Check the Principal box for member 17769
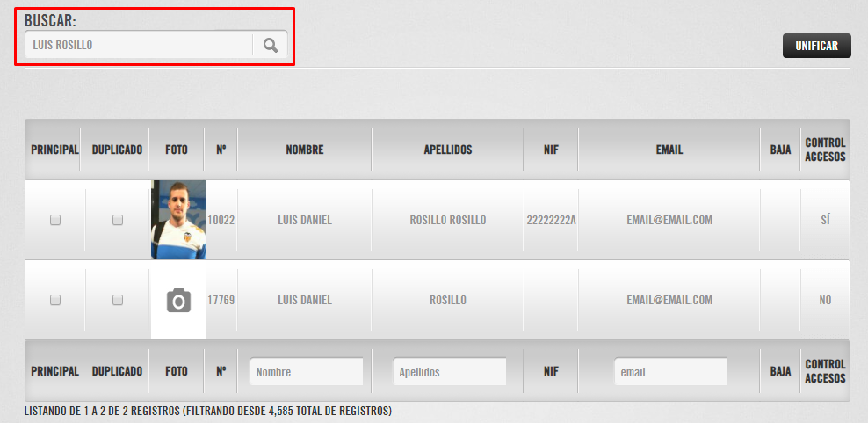 tap(55, 300)
